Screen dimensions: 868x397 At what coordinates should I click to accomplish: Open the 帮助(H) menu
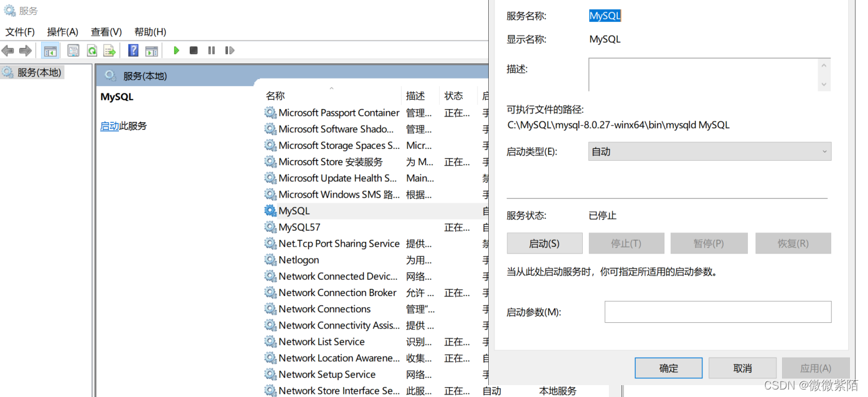point(150,32)
